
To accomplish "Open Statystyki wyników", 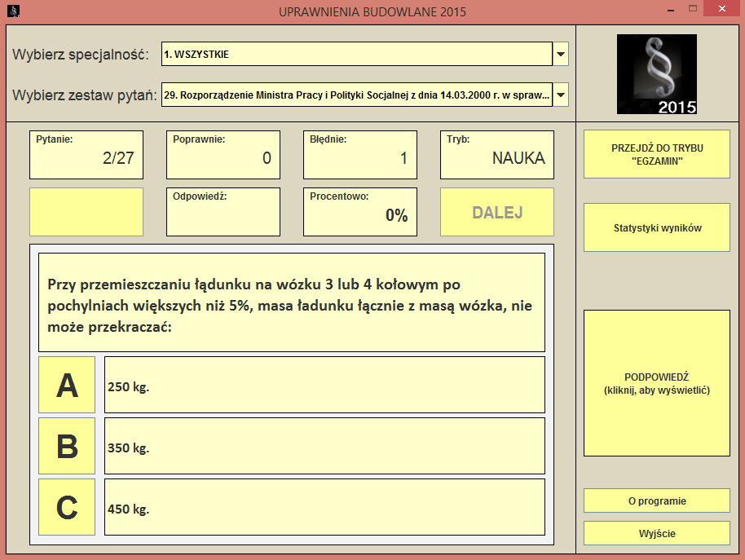I will [657, 227].
